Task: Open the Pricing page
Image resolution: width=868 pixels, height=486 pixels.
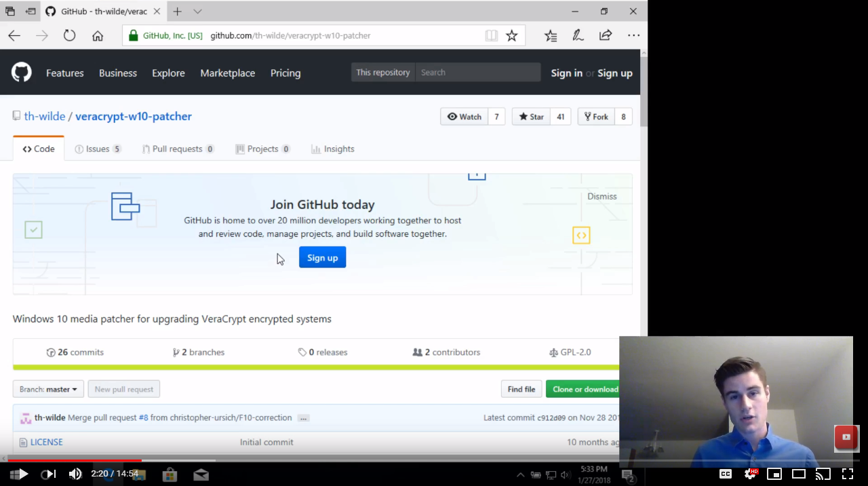Action: tap(285, 73)
